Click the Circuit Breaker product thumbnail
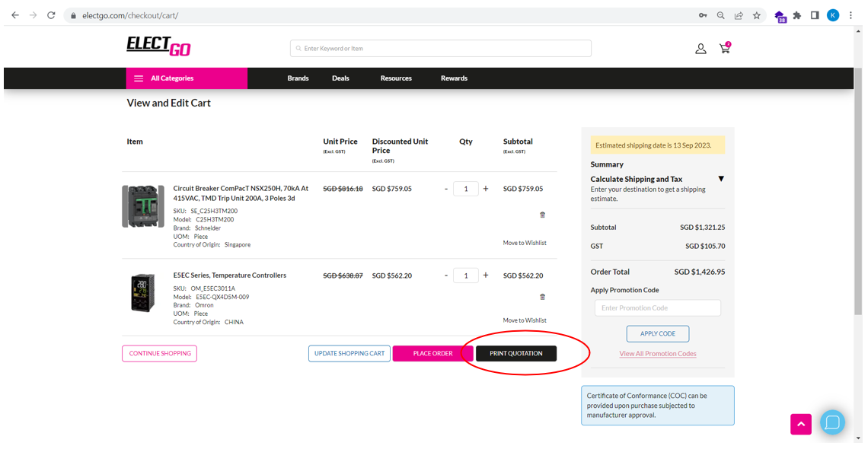This screenshot has width=868, height=449. pyautogui.click(x=143, y=206)
